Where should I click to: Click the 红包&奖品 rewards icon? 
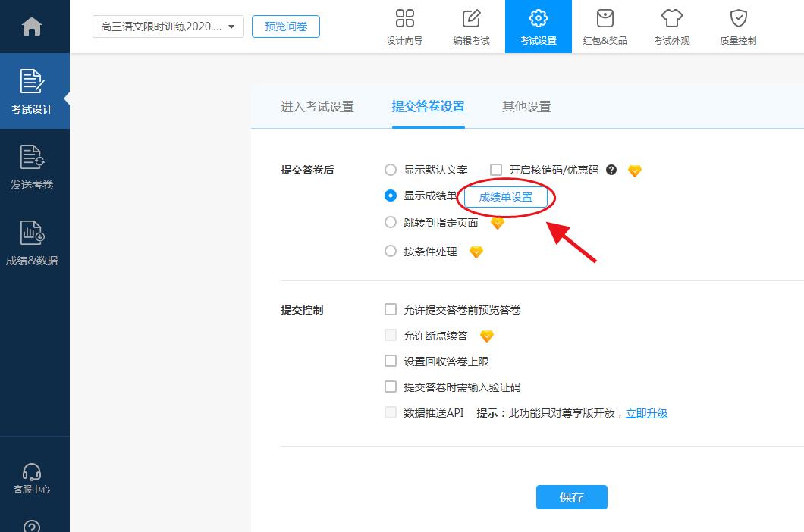point(604,27)
